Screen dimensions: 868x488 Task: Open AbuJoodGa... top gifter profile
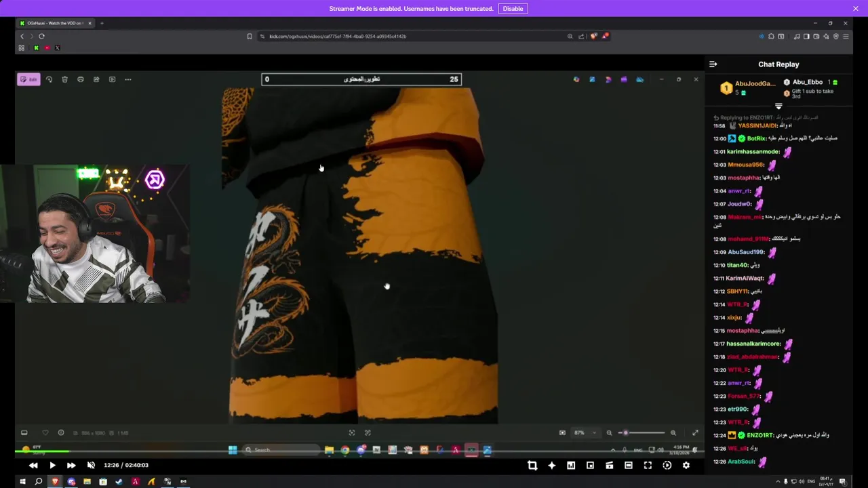(755, 83)
